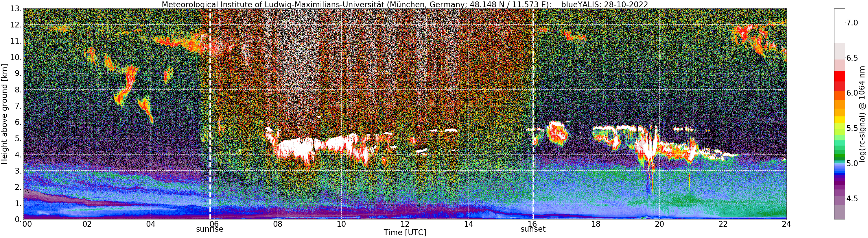Click the colorbar tick label 4.5
This screenshot has width=868, height=238.
click(852, 199)
